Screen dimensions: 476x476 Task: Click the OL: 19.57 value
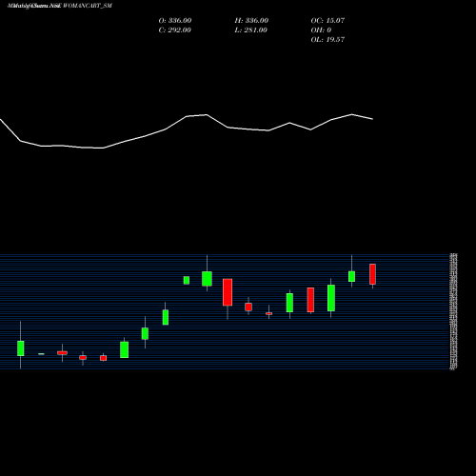(x=327, y=39)
